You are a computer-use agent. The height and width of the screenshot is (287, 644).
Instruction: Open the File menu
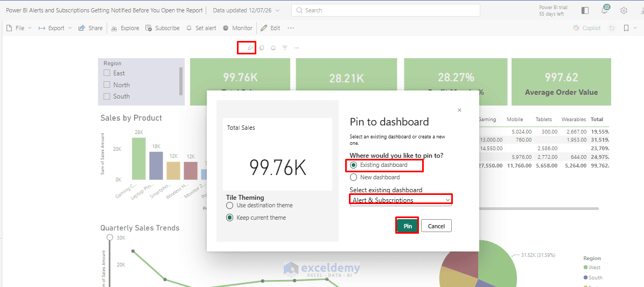19,28
